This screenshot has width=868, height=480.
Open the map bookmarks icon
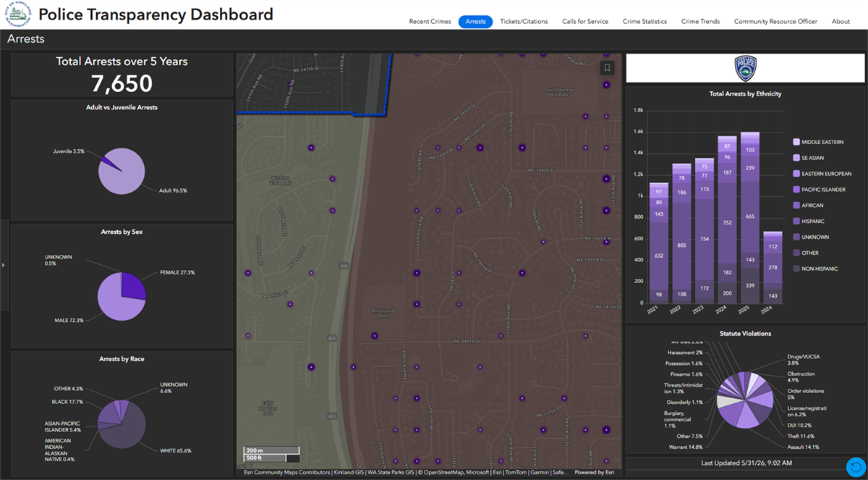pos(608,68)
